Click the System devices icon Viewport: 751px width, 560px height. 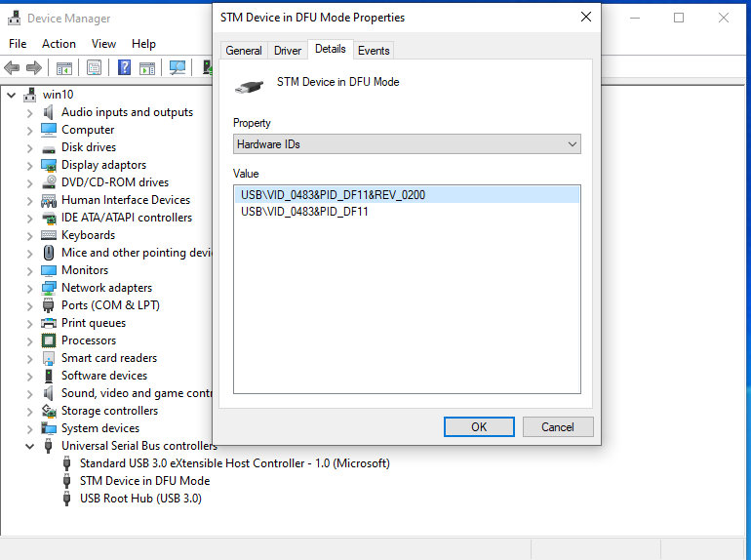(x=49, y=427)
